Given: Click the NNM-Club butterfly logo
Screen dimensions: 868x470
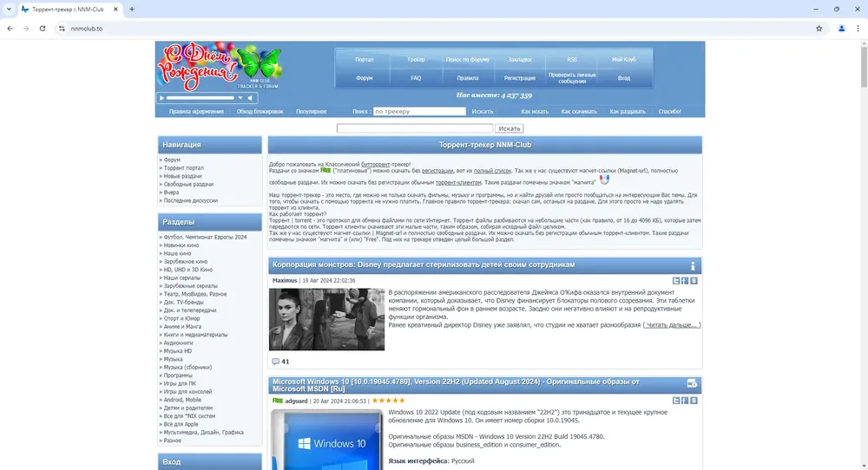Looking at the screenshot, I should coord(259,65).
